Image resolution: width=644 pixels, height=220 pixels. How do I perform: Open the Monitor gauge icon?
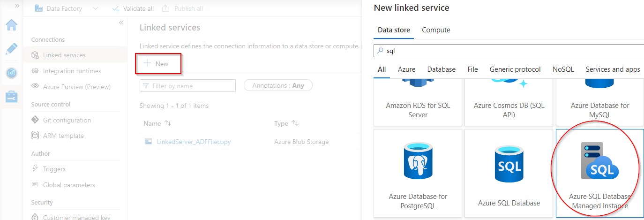point(11,73)
